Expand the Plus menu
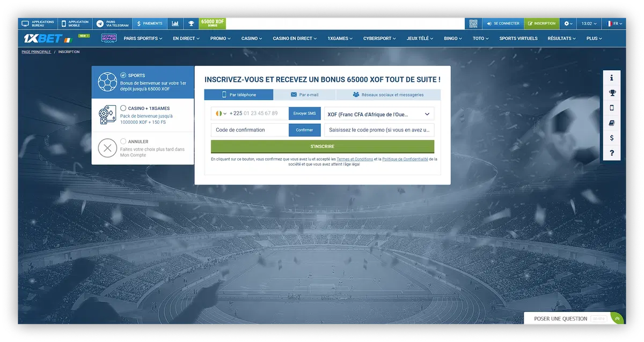Screen dimensions: 644x342 [594, 39]
